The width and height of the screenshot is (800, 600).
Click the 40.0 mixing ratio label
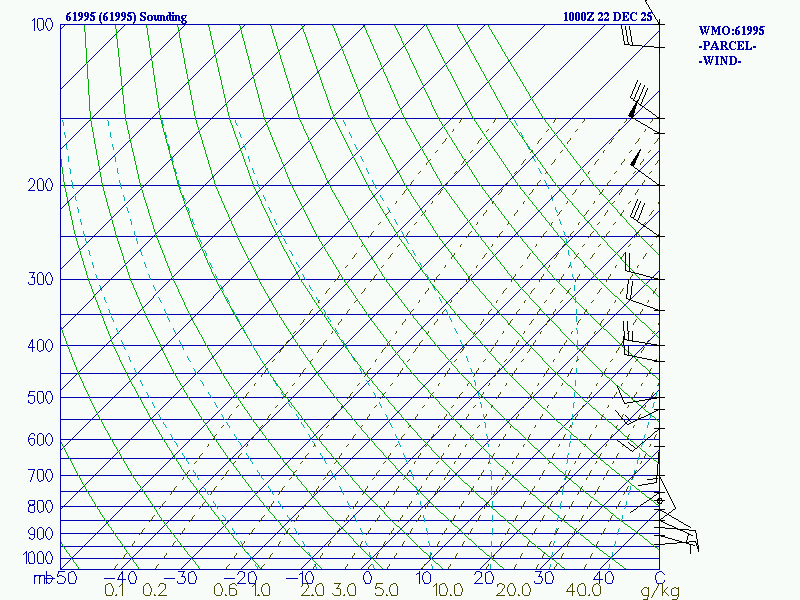click(x=583, y=590)
